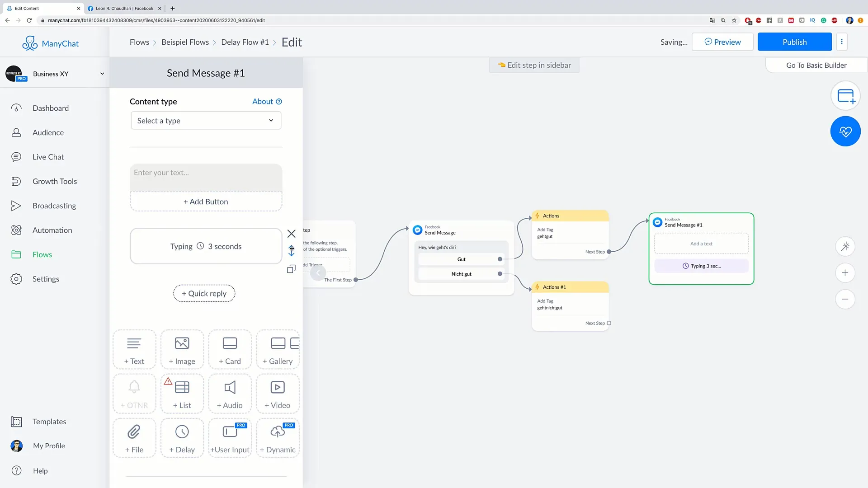
Task: Click Add a text in Send Message #1 node
Action: click(701, 244)
